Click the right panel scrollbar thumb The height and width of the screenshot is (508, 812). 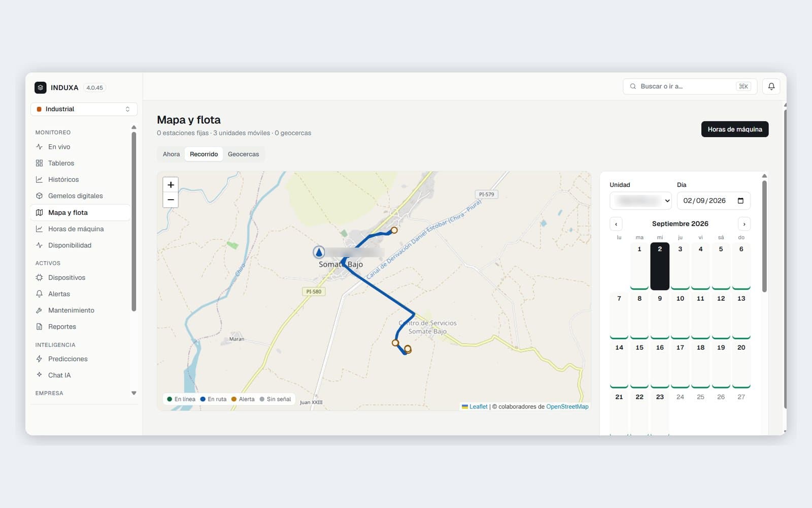(x=764, y=236)
